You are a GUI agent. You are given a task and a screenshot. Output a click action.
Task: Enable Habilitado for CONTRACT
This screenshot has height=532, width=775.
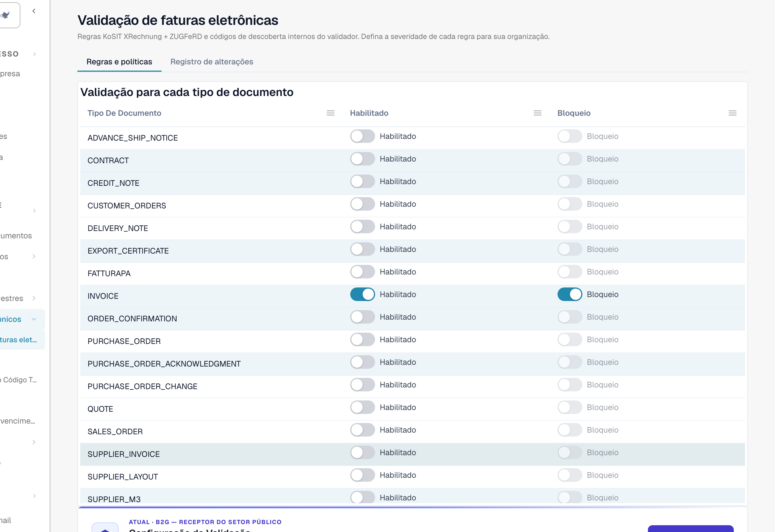(x=362, y=159)
